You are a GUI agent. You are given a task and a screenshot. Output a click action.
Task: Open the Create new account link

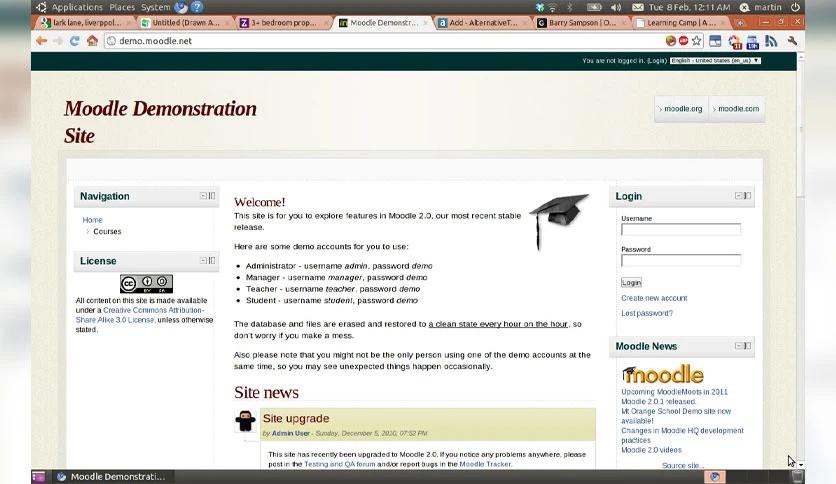654,298
